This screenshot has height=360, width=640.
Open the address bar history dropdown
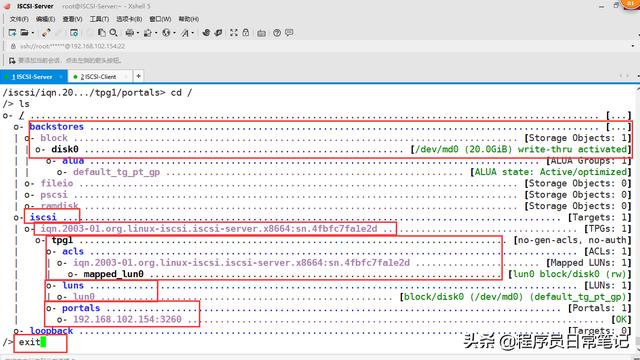click(x=633, y=47)
